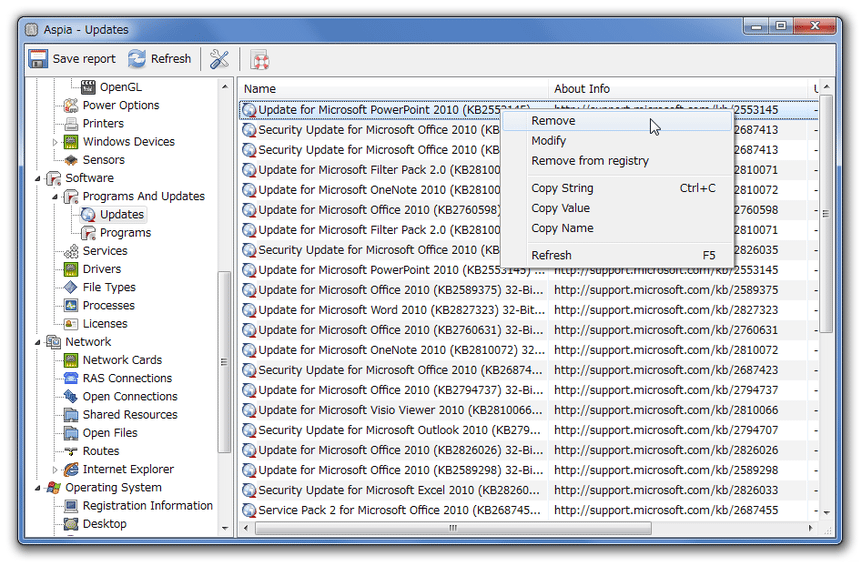
Task: Click the Licenses card icon
Action: [x=71, y=324]
